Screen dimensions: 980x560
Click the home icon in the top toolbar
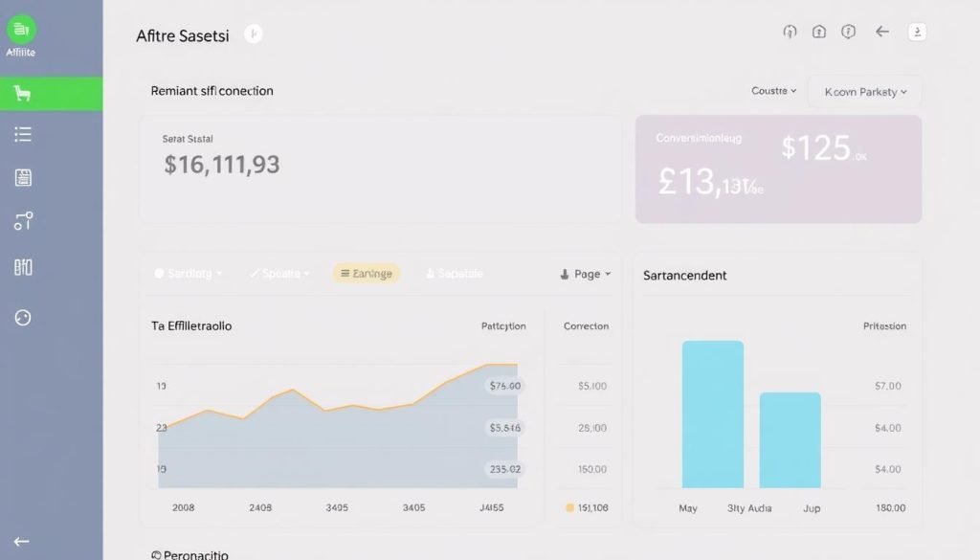click(x=818, y=32)
